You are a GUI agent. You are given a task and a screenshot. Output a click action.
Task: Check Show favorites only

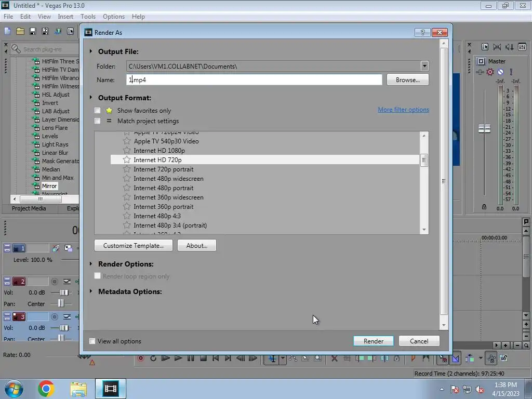(97, 110)
